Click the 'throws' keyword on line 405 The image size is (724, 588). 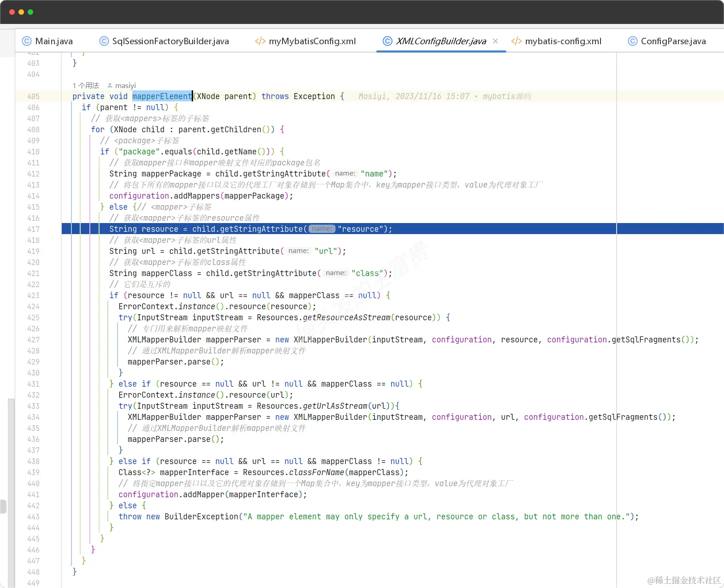click(x=275, y=96)
